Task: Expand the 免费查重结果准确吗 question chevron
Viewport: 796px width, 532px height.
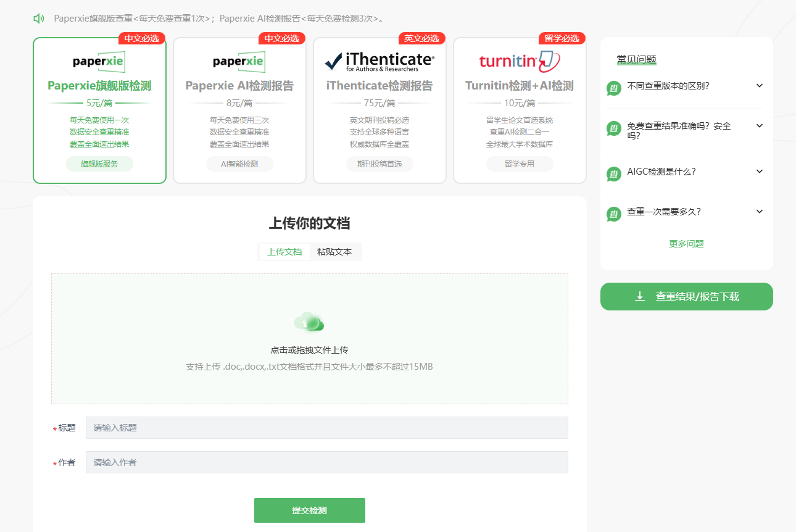Action: click(760, 126)
